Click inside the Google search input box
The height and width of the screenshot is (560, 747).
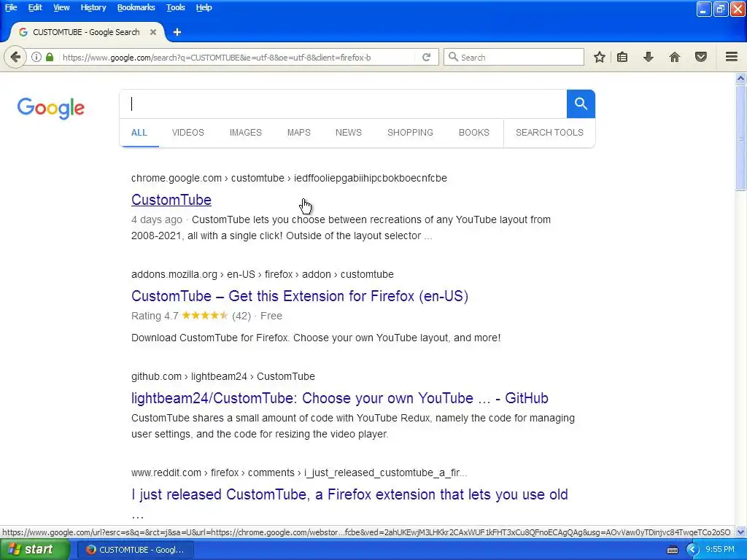point(343,104)
